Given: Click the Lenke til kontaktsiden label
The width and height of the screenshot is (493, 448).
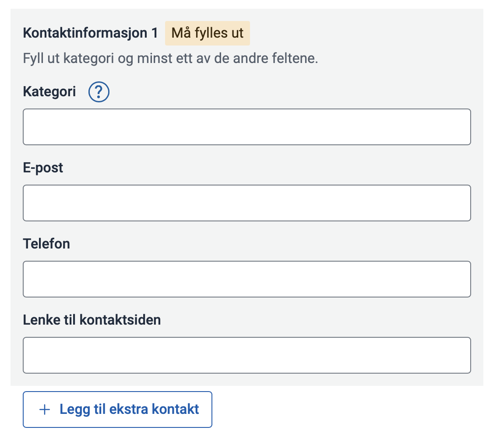Looking at the screenshot, I should [x=92, y=320].
